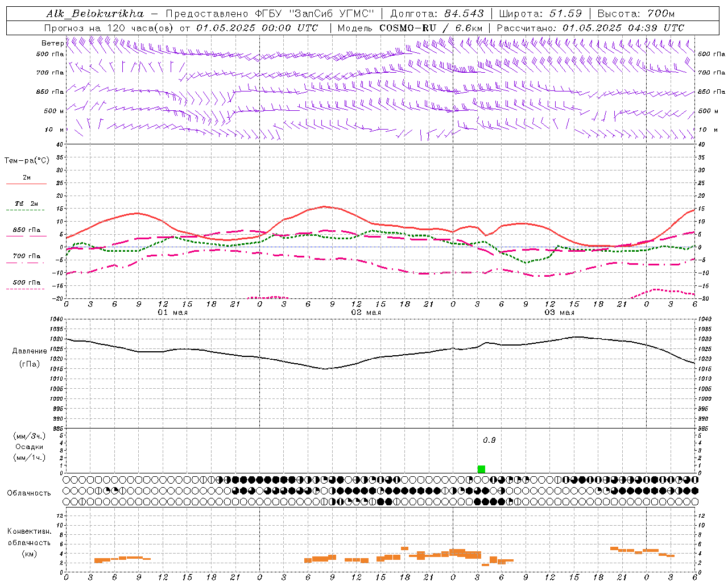The height and width of the screenshot is (582, 728).
Task: Click the 'Тем-ра(°C)' temperature label
Action: pos(27,161)
